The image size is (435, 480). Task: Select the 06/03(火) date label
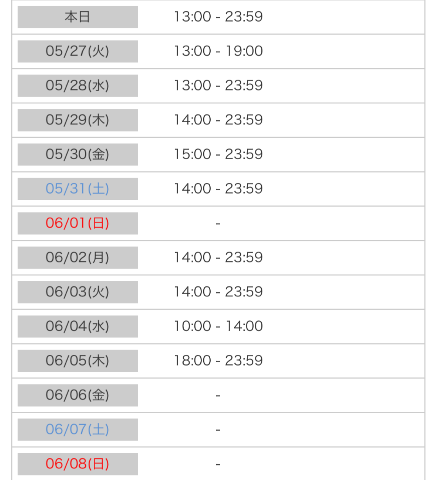[78, 292]
